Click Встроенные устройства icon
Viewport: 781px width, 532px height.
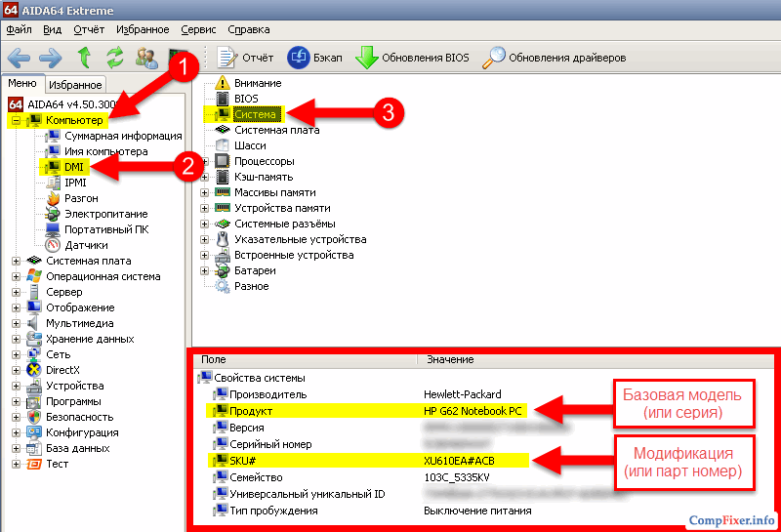click(x=223, y=255)
